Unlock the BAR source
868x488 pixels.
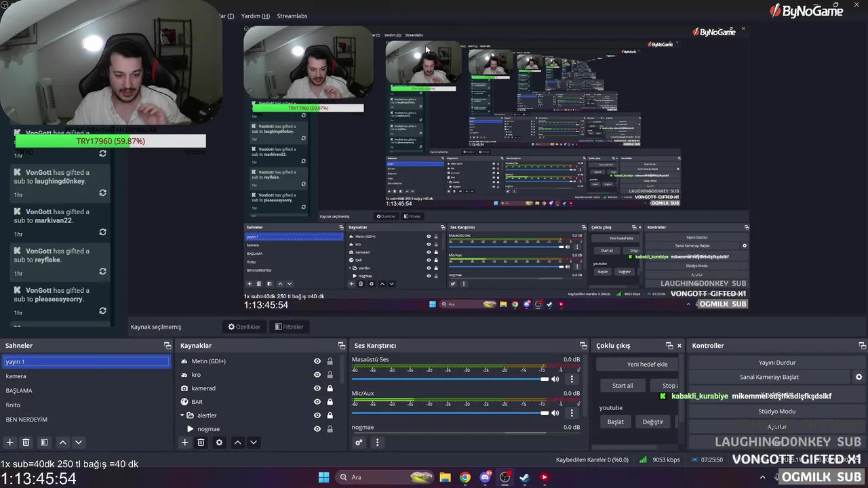[330, 402]
